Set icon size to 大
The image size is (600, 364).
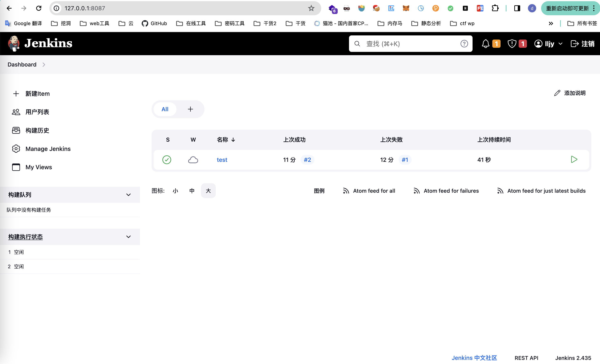click(208, 191)
